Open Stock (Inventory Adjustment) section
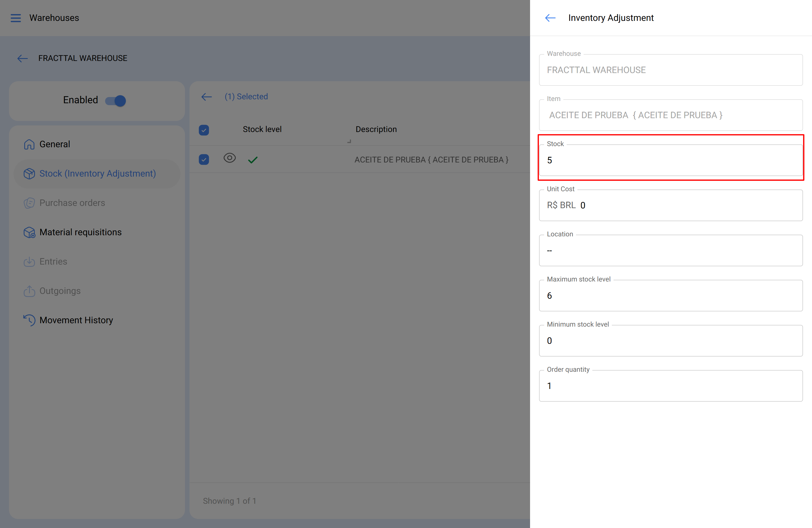 tap(97, 174)
